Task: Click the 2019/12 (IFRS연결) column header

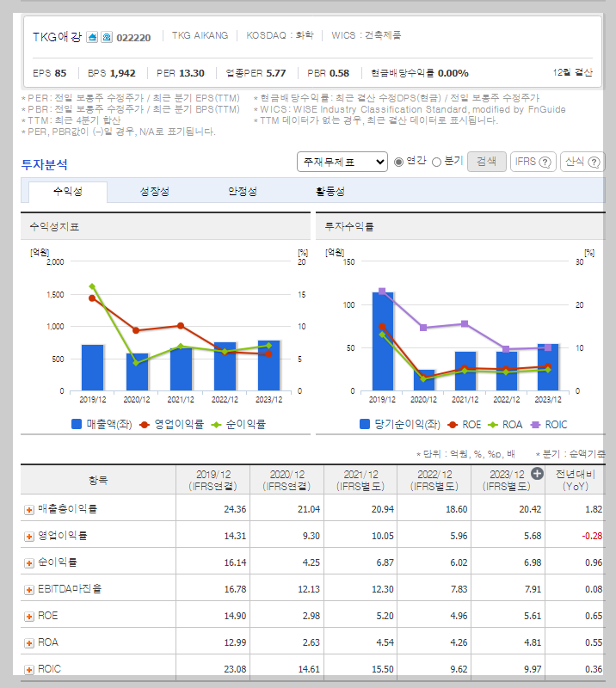Action: click(213, 480)
